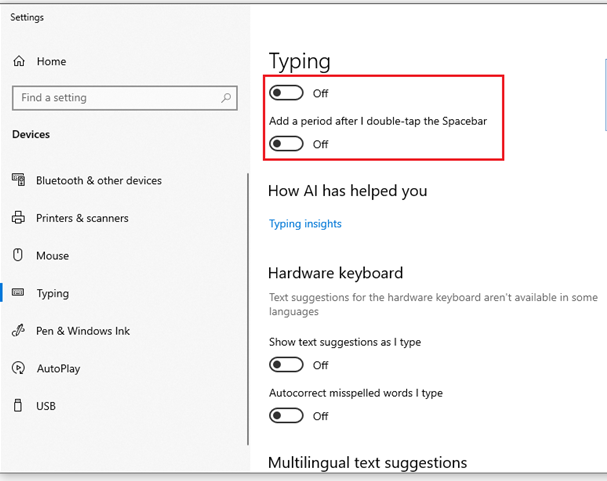Enable autocorrect misspelled words I type

(286, 416)
